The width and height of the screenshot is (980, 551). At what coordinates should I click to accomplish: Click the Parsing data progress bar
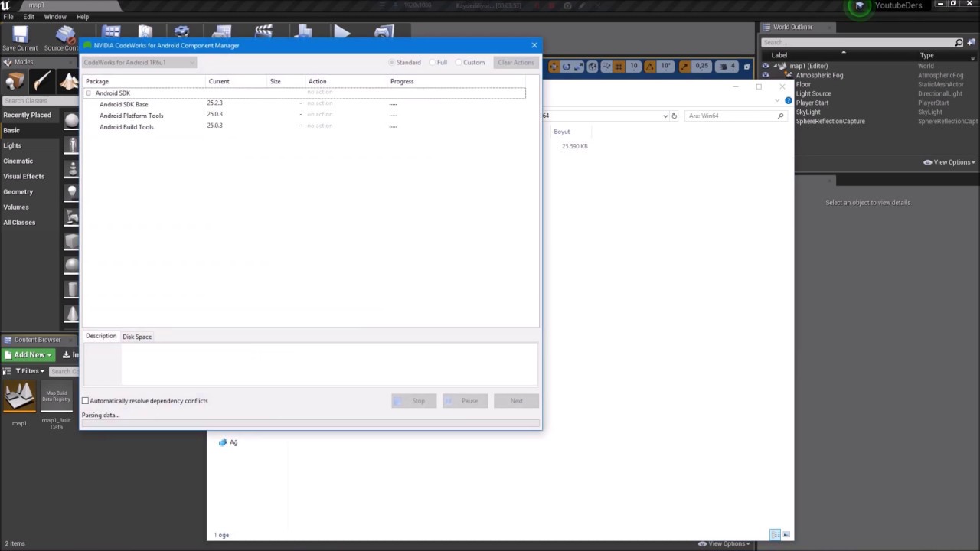pos(311,423)
